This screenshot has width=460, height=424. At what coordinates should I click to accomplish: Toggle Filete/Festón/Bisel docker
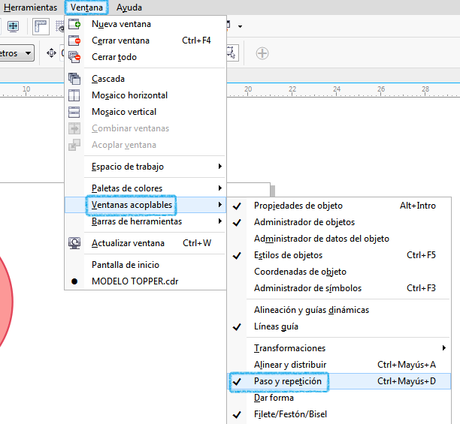[x=339, y=414]
